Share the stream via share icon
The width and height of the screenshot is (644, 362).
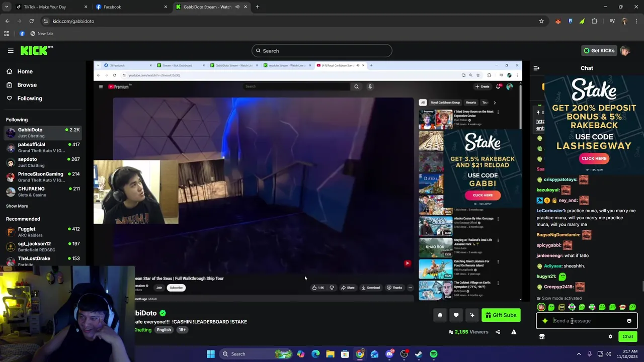(498, 332)
